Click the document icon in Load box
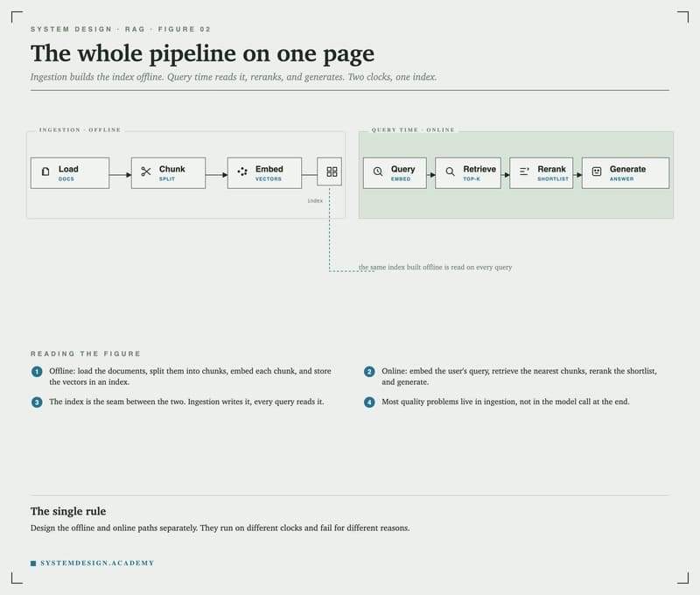Screen dimensions: 700x595 45,171
